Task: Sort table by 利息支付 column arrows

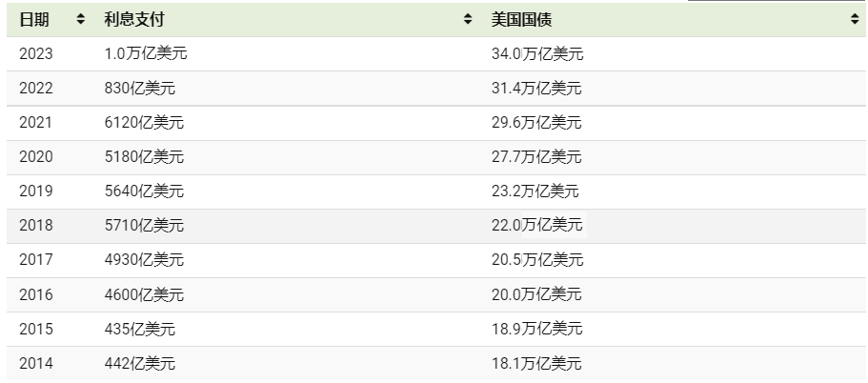Action: click(468, 20)
